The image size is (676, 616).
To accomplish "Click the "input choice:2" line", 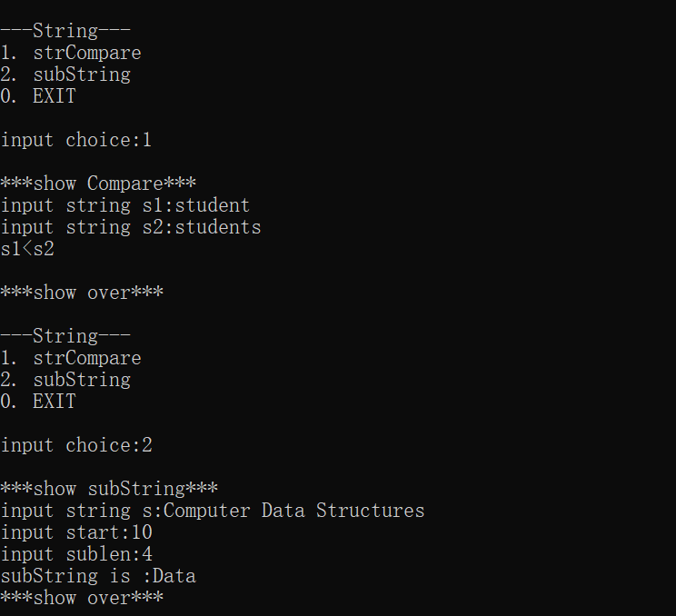I will 76,445.
